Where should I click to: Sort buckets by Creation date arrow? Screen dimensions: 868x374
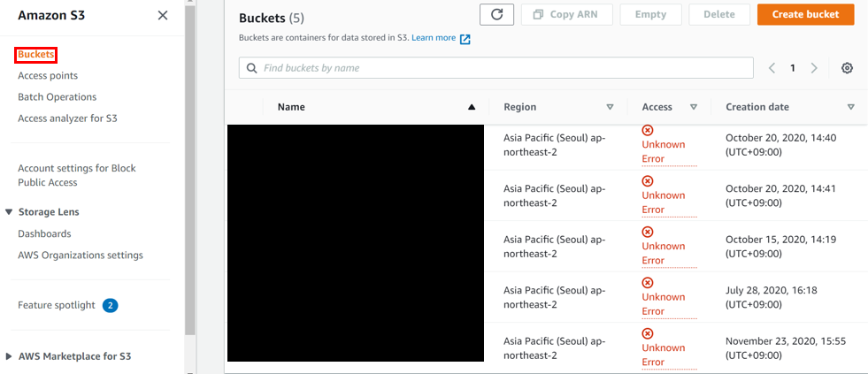pyautogui.click(x=851, y=107)
